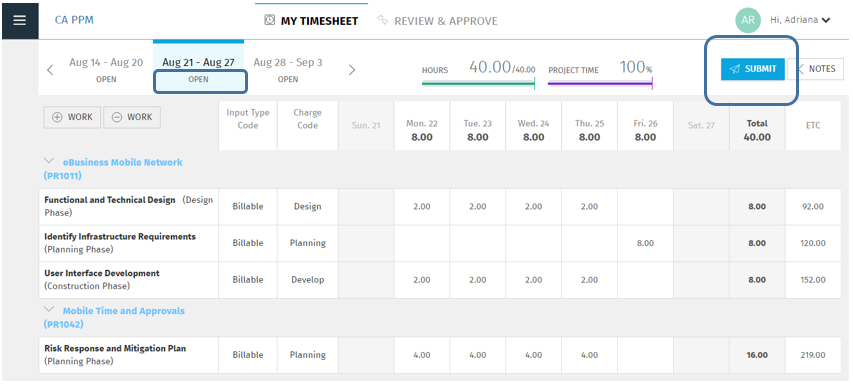This screenshot has height=384, width=853.
Task: Open the Notes panel
Action: [815, 69]
